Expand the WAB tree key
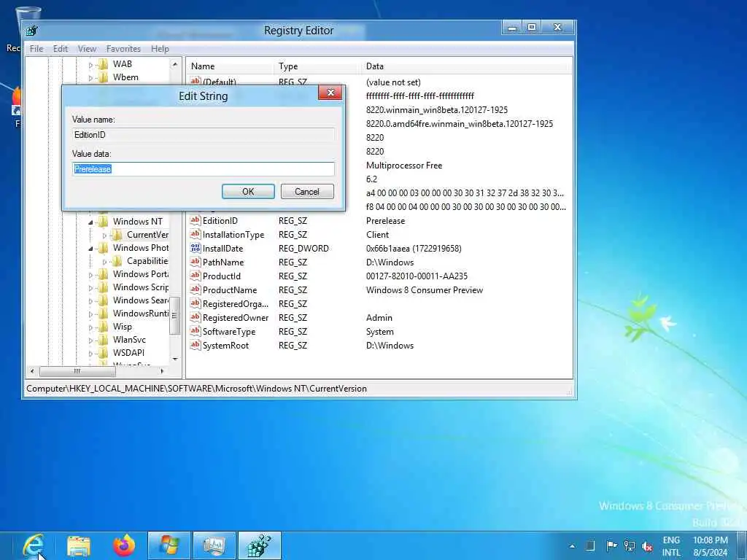This screenshot has width=747, height=560. [x=90, y=65]
